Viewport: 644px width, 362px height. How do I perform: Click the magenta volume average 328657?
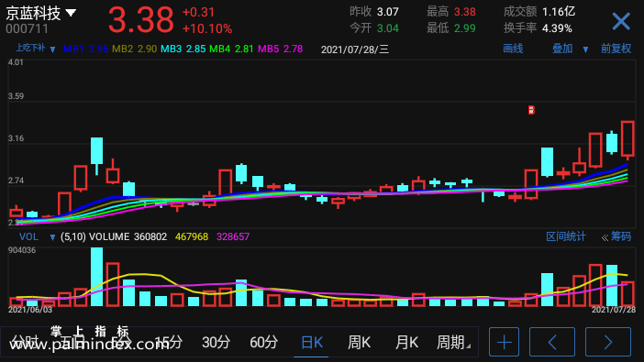tap(233, 236)
